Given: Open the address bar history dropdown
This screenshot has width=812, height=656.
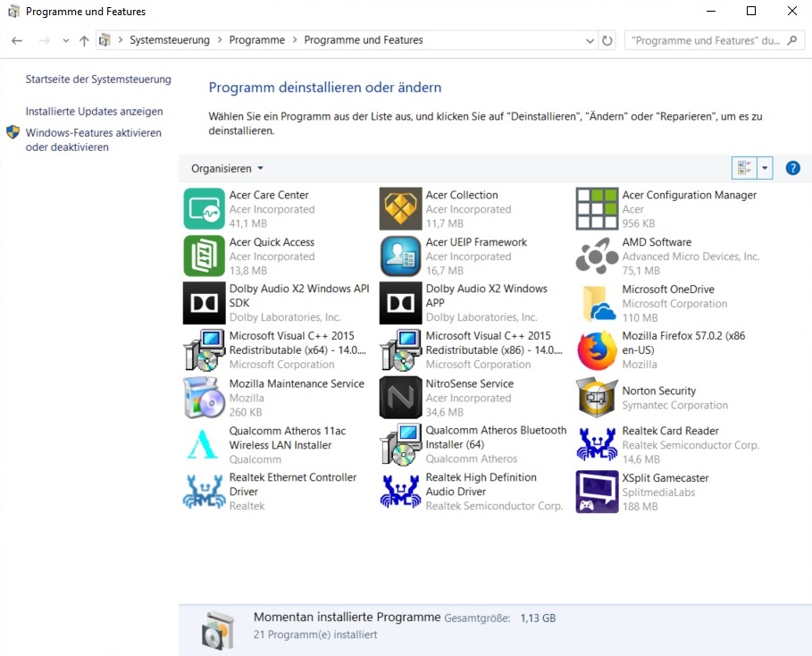Looking at the screenshot, I should [x=590, y=40].
